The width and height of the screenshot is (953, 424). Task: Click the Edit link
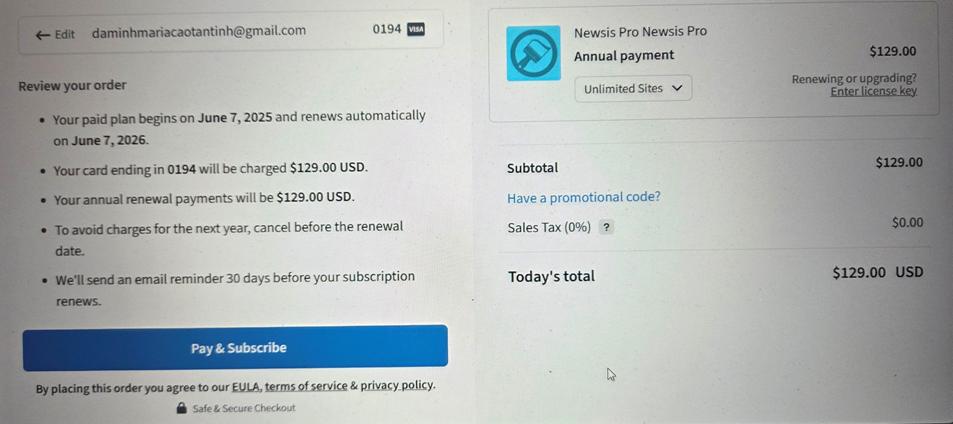pos(64,35)
